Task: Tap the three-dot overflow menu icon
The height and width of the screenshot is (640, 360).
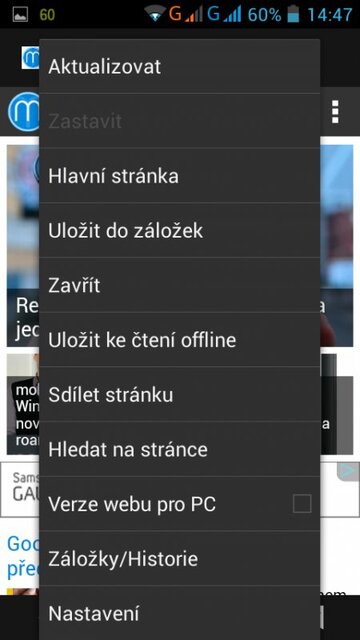Action: (x=335, y=111)
